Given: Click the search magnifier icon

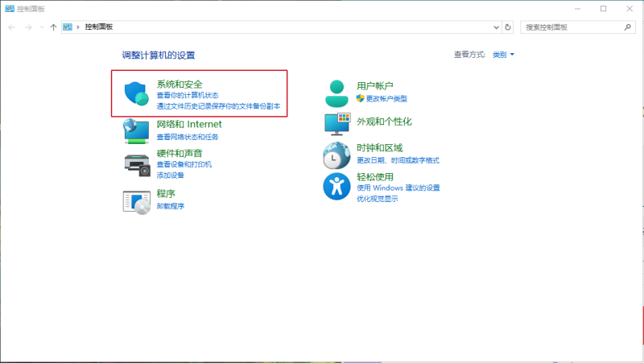Looking at the screenshot, I should point(627,27).
